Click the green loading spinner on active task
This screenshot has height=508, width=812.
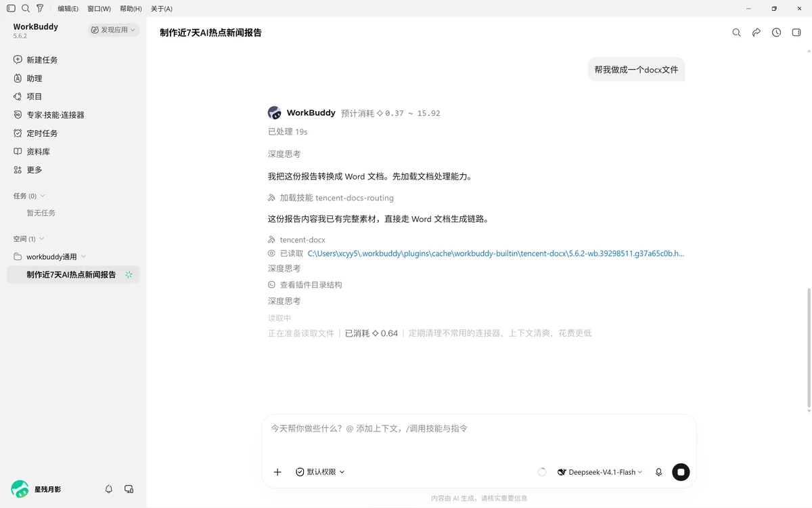point(129,274)
